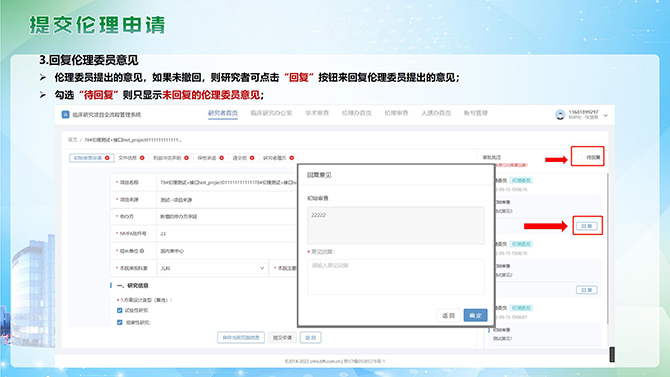Click the 提交申请 button
670x377 pixels.
[282, 338]
